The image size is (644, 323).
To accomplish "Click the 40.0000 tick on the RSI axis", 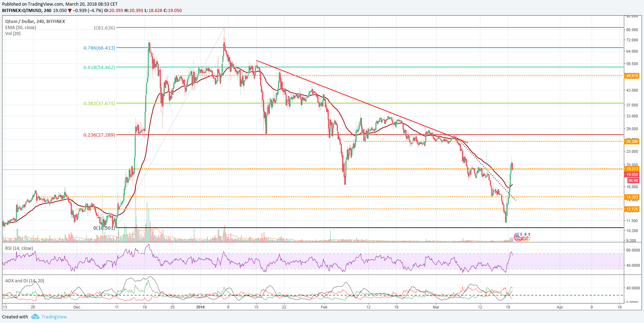I will [x=633, y=265].
